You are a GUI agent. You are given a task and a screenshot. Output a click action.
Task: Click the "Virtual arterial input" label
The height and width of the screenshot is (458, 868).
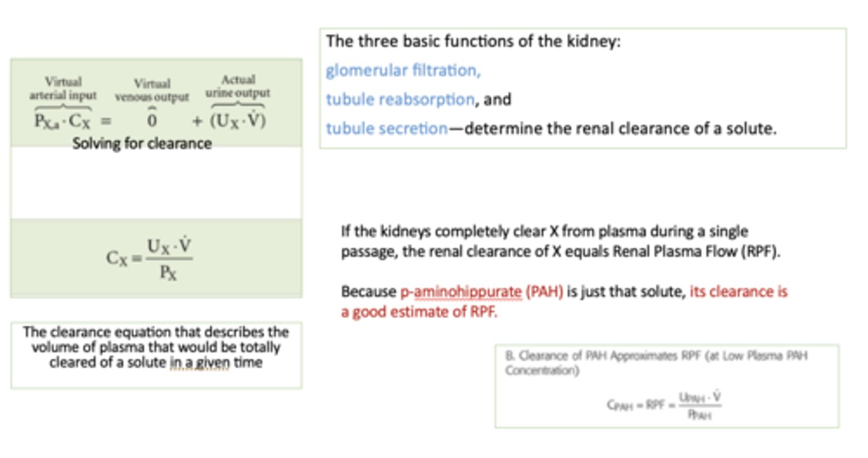tap(63, 89)
